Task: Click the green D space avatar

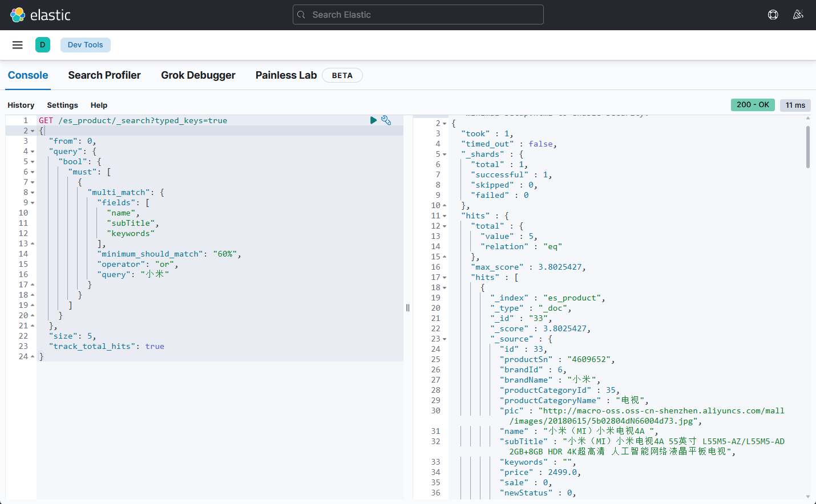Action: (x=43, y=45)
